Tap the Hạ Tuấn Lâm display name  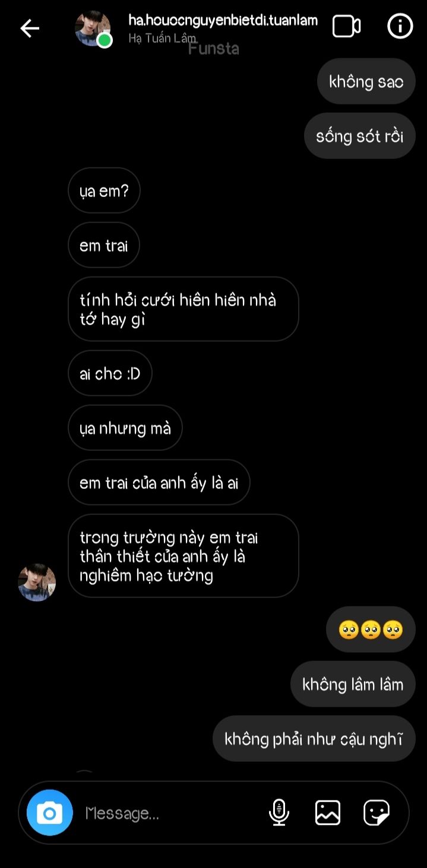click(162, 39)
